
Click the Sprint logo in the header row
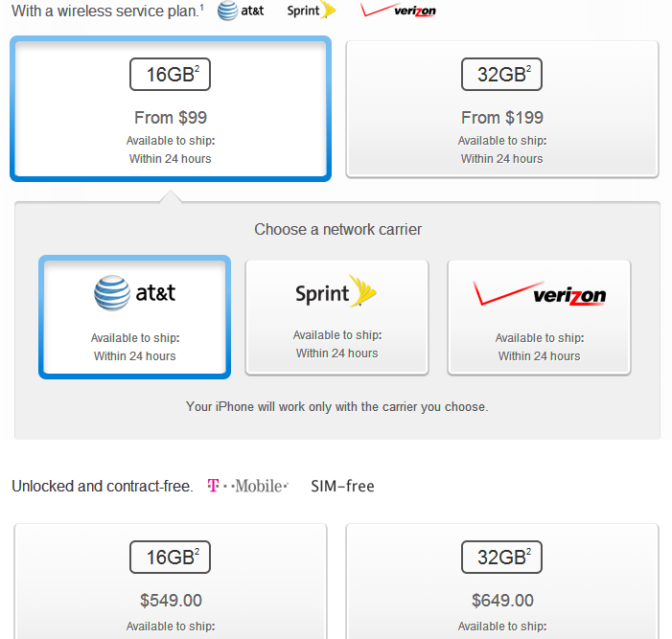312,11
